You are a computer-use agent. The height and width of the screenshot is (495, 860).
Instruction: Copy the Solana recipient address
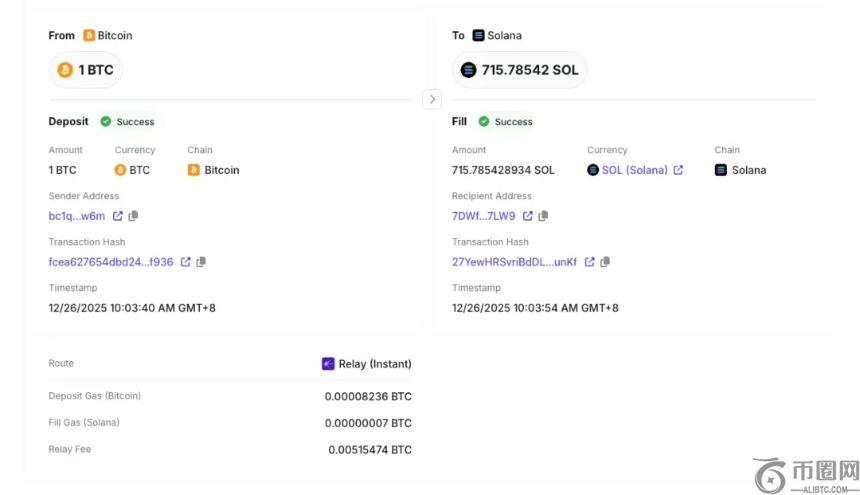[544, 216]
